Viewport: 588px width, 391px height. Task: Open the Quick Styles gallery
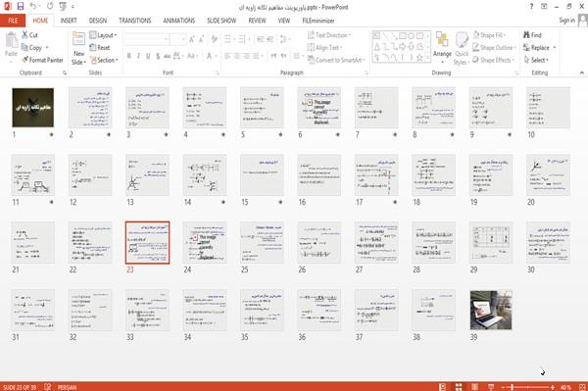[462, 48]
